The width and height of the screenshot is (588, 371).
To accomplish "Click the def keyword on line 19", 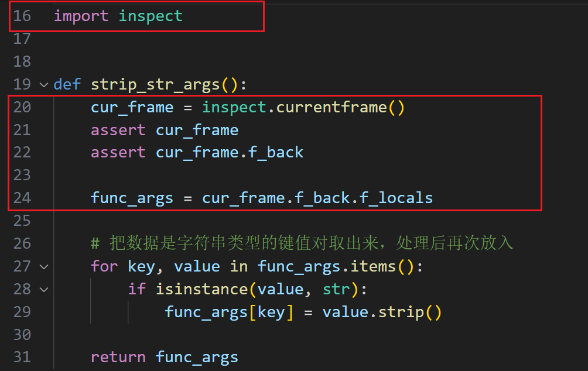I will click(67, 84).
